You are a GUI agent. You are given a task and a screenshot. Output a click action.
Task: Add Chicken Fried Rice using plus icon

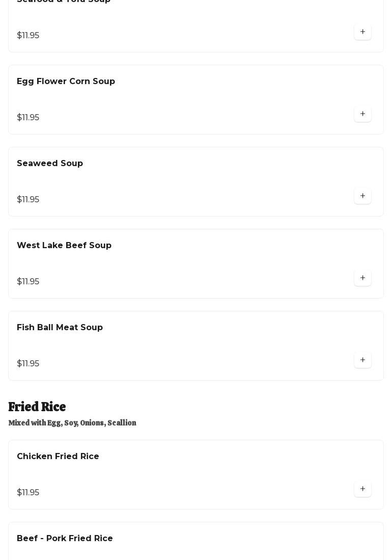[x=362, y=489]
